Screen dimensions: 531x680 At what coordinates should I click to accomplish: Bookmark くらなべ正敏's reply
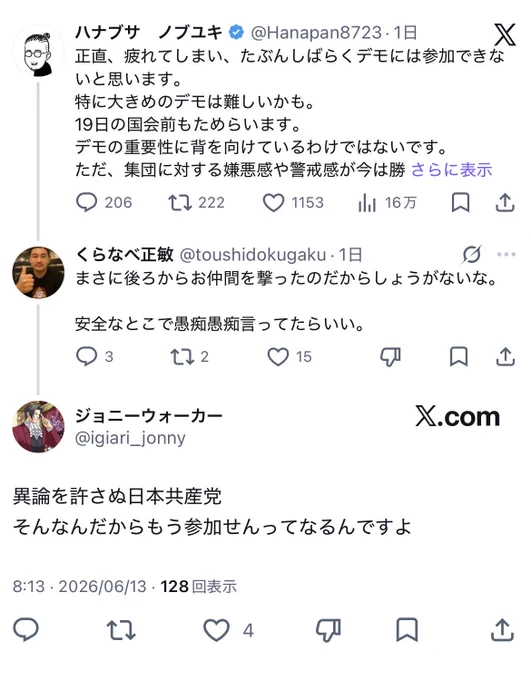[x=459, y=356]
